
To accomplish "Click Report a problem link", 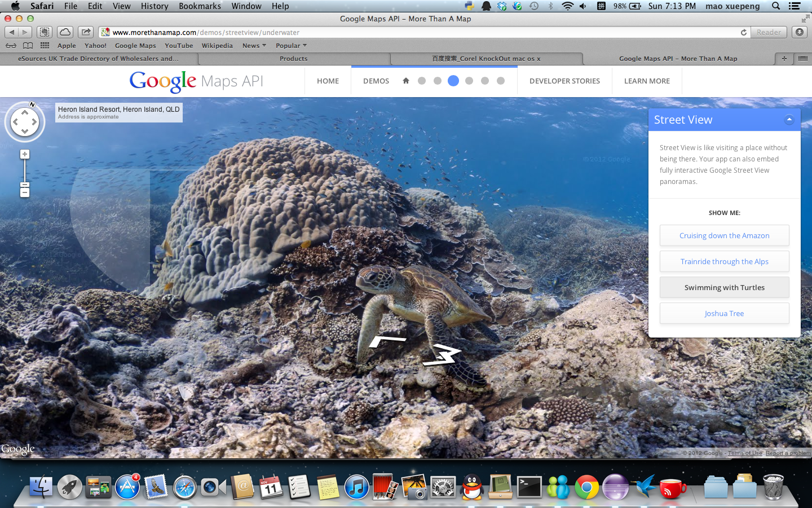I will [x=788, y=453].
